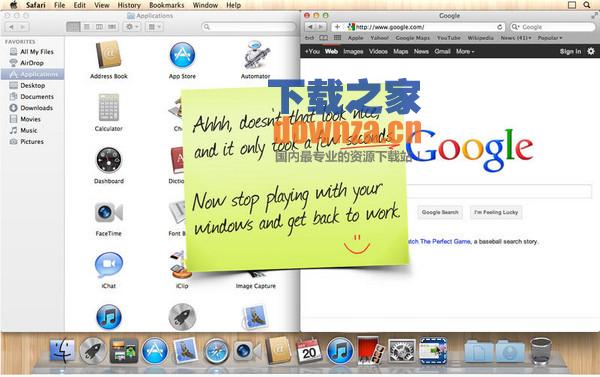Open Spotlight search in the menu bar
This screenshot has width=600, height=377.
(587, 5)
